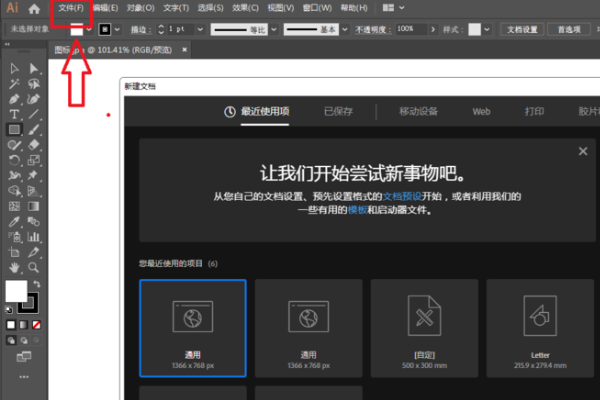This screenshot has height=400, width=600.
Task: Click the Home icon beside Ai logo
Action: [x=34, y=8]
